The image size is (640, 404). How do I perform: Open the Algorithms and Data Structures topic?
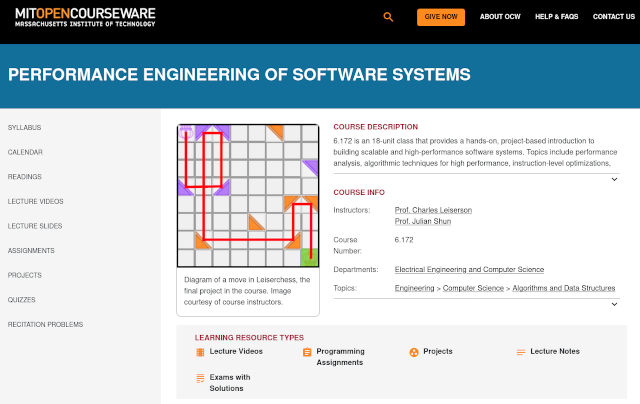pos(564,288)
